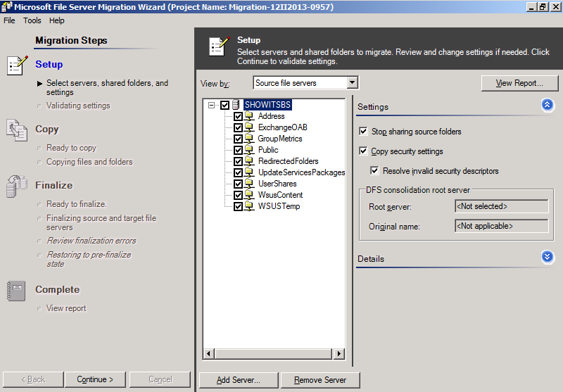Click the Setup header icon in dark banner
Image resolution: width=563 pixels, height=392 pixels.
pos(219,46)
